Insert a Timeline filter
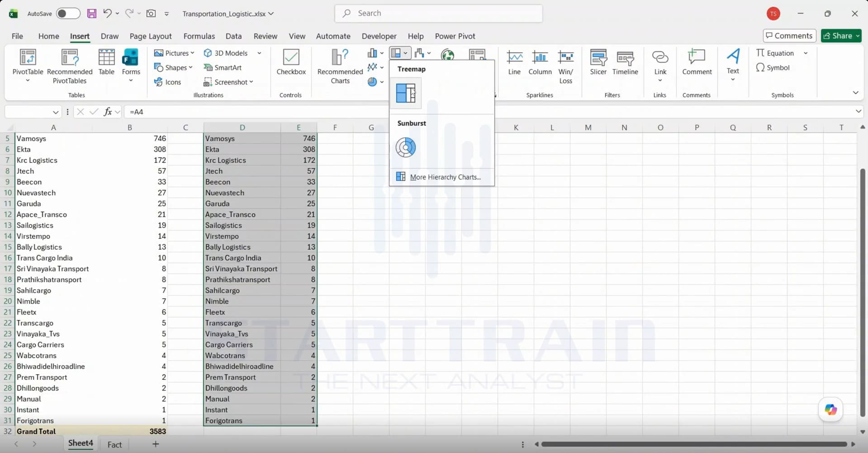 [625, 62]
